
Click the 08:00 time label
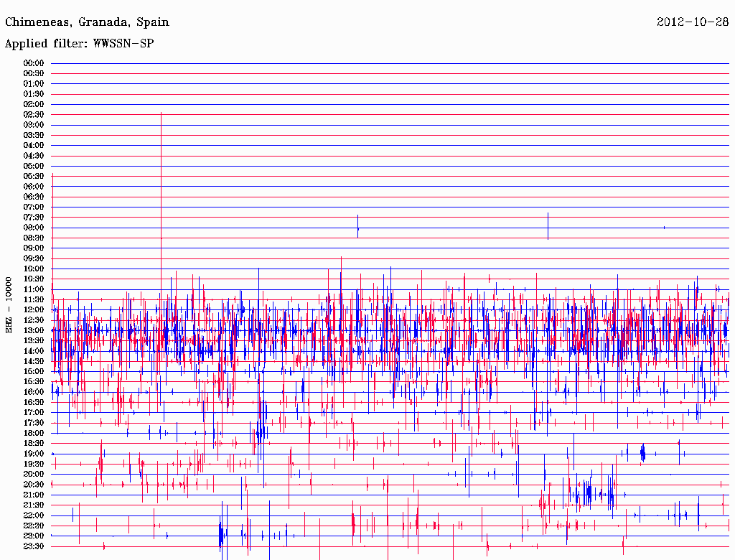tap(34, 228)
